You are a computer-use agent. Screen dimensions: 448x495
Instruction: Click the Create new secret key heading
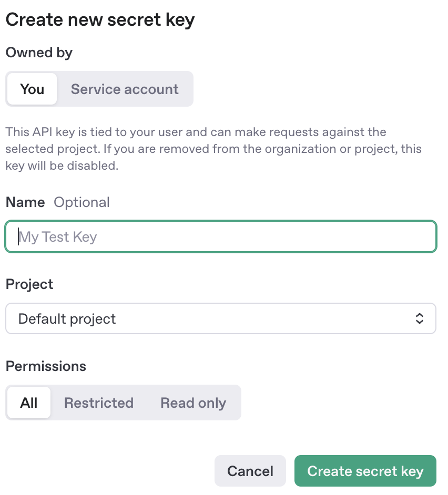[x=100, y=20]
